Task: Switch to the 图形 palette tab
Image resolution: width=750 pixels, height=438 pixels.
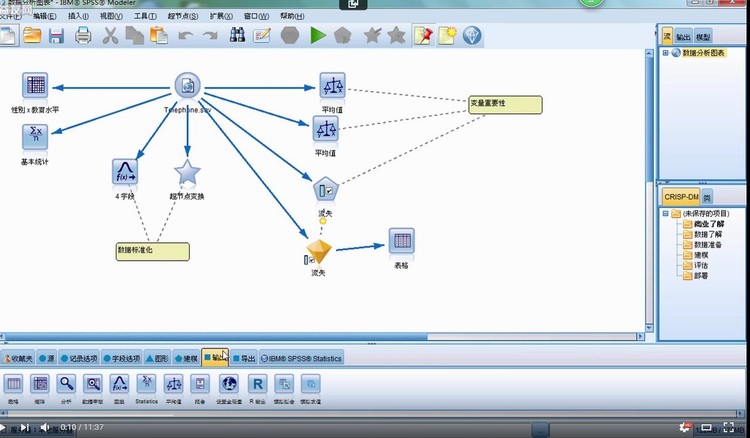Action: click(x=157, y=358)
